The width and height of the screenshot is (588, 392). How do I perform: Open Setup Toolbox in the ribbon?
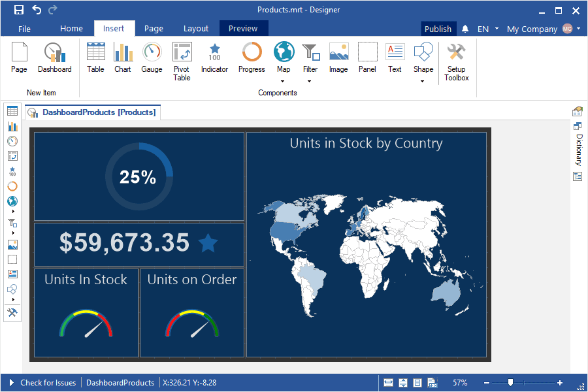457,61
